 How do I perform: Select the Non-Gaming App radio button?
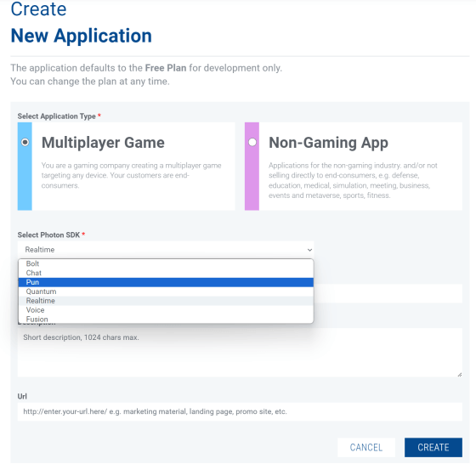click(252, 142)
